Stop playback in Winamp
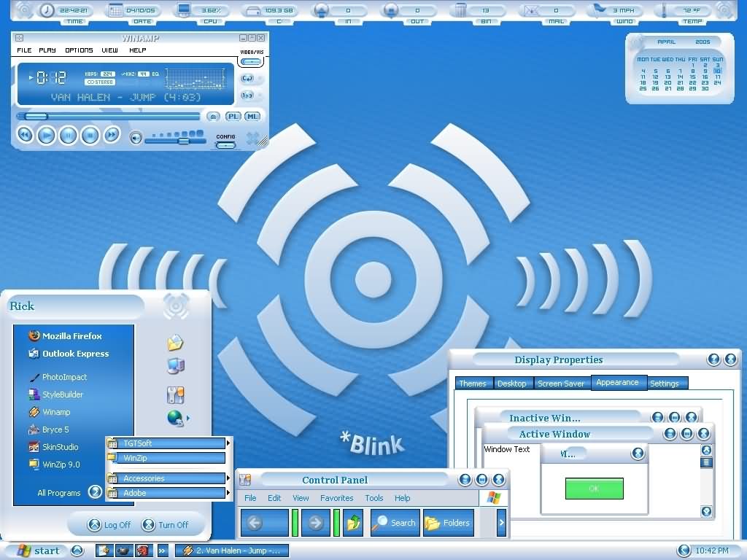Image resolution: width=747 pixels, height=560 pixels. (x=90, y=136)
